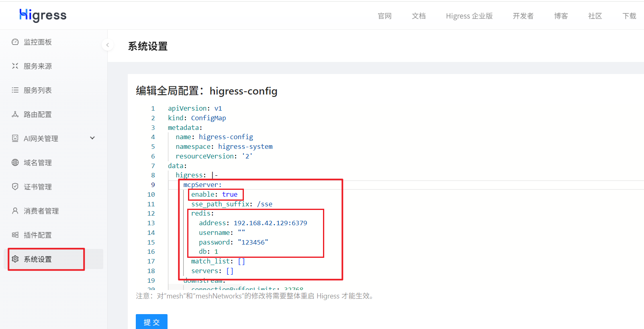Expand the AI网关管理 submenu chevron
The image size is (644, 329).
point(92,138)
